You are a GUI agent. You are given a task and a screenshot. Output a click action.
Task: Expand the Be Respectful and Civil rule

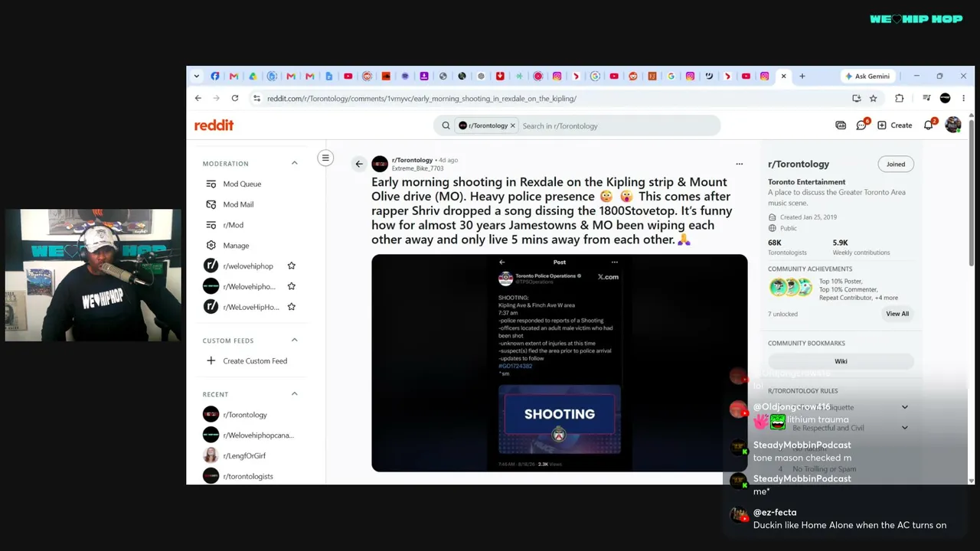pyautogui.click(x=905, y=428)
